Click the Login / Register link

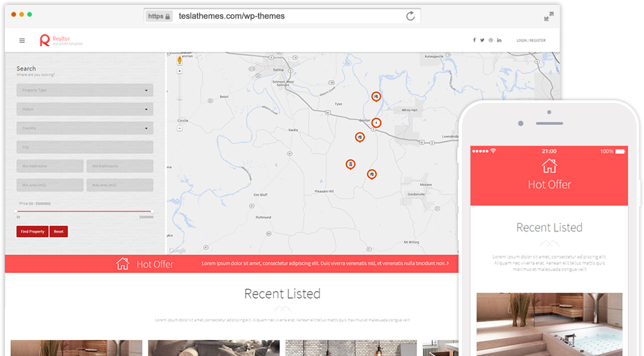point(531,41)
